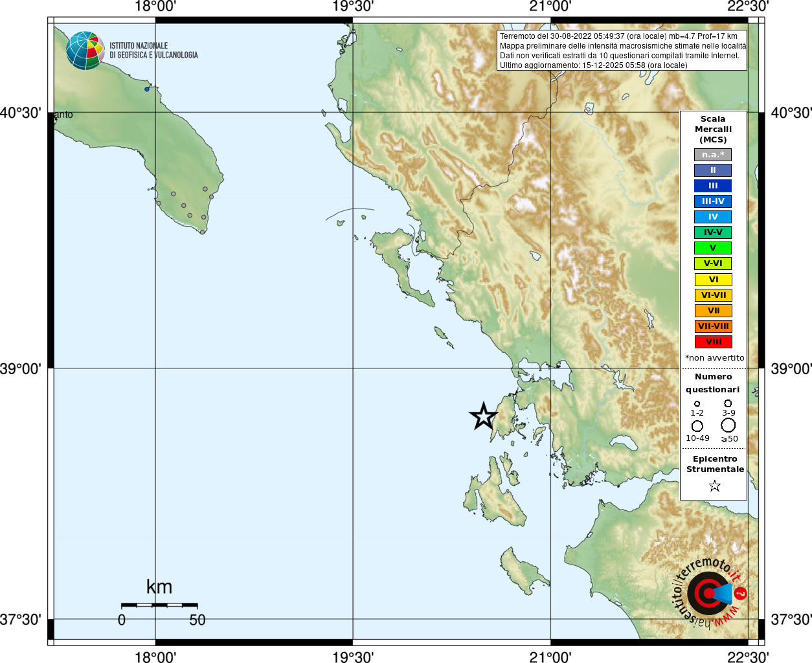Viewport: 812px width, 663px height.
Task: Select the yellow VI legend swatch
Action: click(713, 280)
